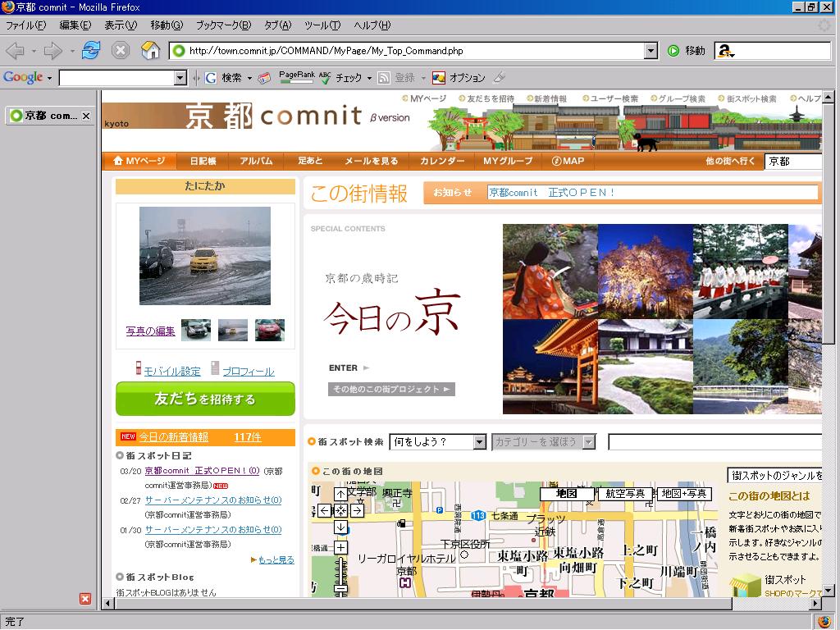Viewport: 840px width, 630px height.
Task: Expand the チェック dropdown arrow
Action: 369,78
